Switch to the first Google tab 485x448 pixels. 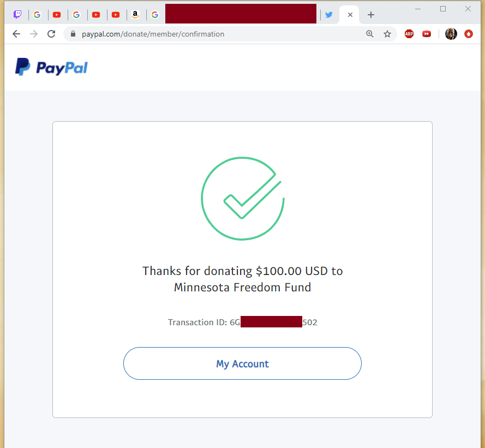pos(37,15)
